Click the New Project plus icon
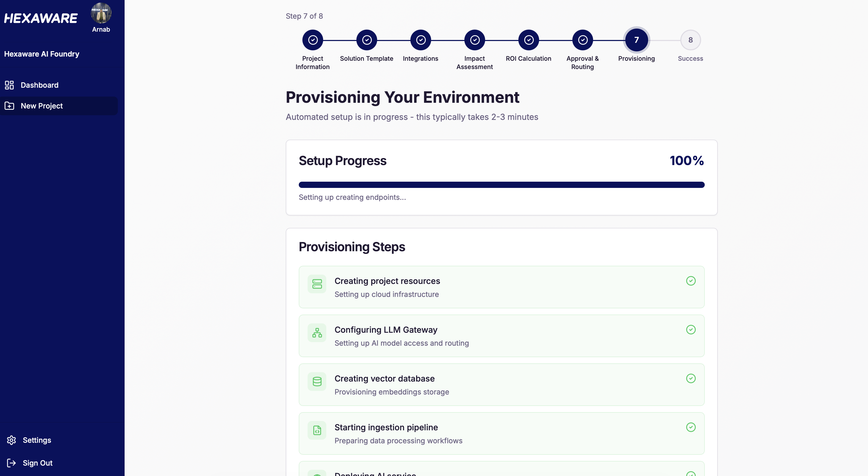 click(x=9, y=106)
